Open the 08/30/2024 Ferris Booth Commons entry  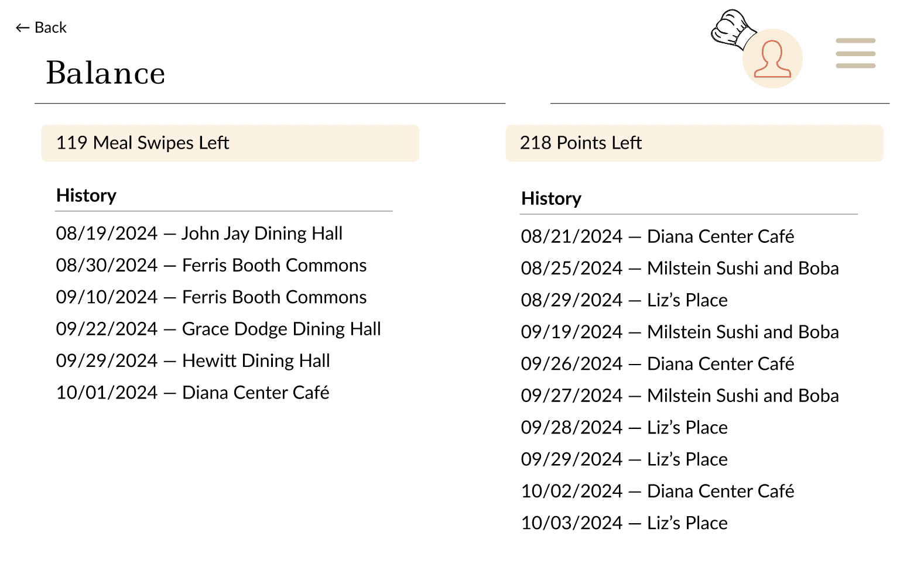(211, 265)
